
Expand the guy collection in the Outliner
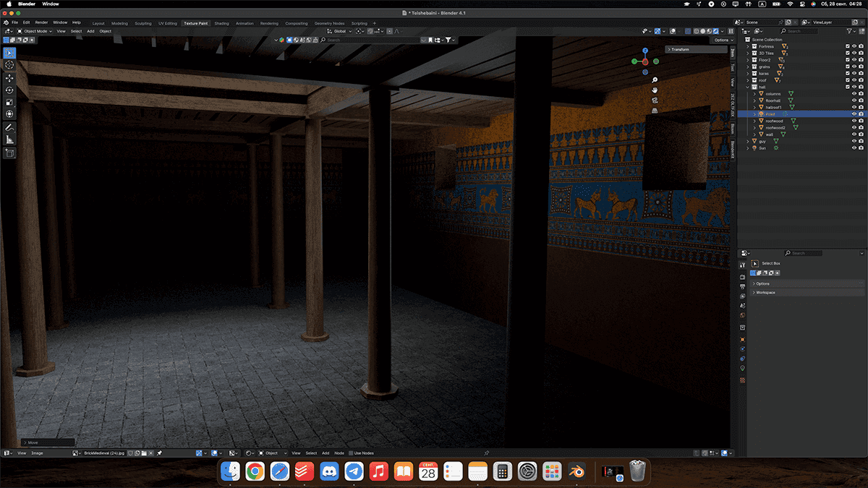(x=747, y=140)
